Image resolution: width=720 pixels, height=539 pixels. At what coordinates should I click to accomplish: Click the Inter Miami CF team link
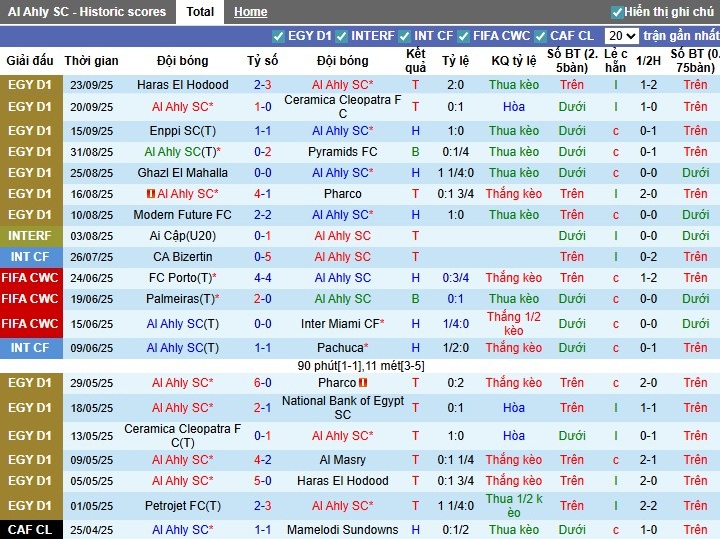tap(342, 324)
